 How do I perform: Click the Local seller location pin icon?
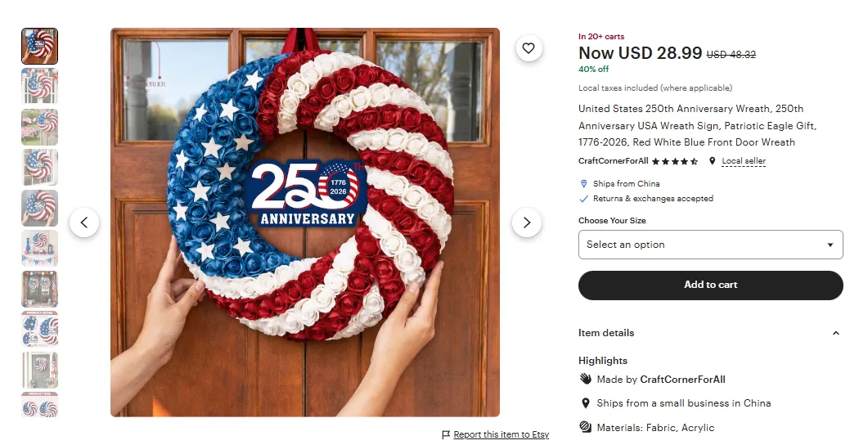[713, 161]
